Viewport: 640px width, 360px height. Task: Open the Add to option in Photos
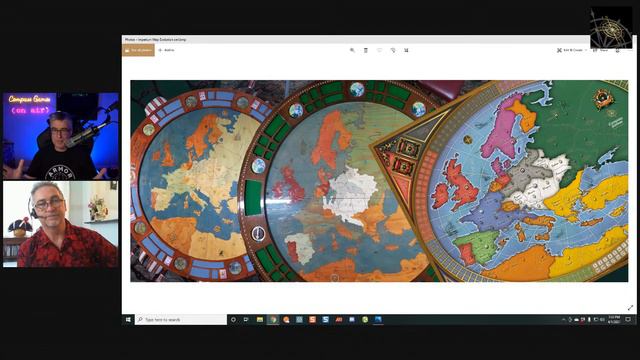(167, 50)
